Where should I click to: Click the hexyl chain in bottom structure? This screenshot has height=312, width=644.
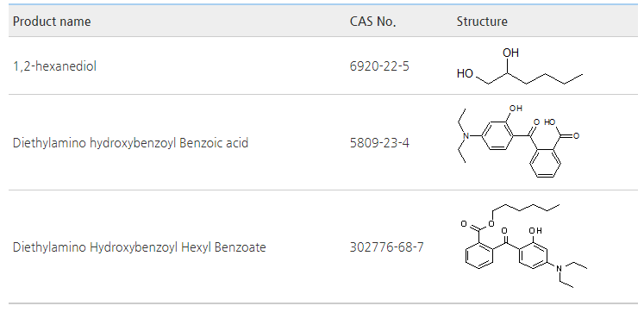click(527, 209)
